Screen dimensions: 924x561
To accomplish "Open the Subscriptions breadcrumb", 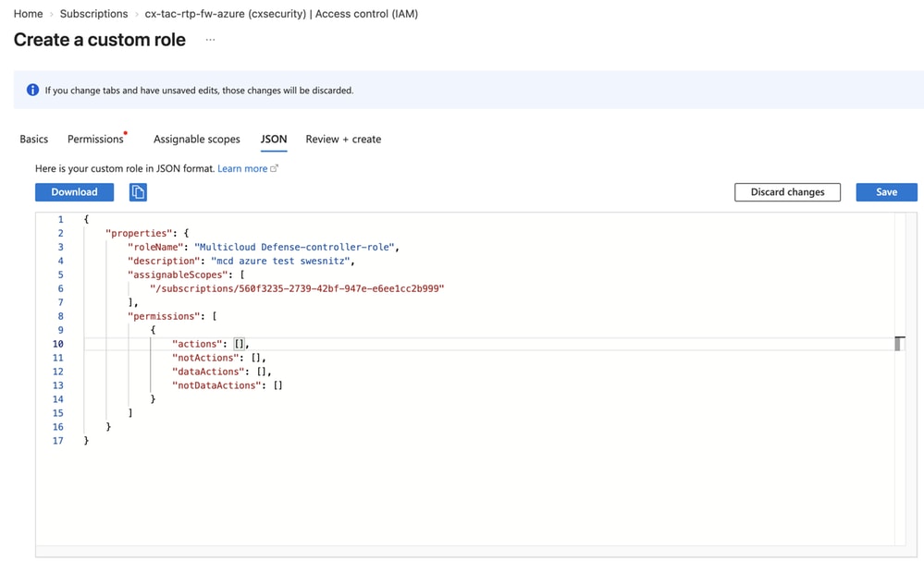I will coord(93,14).
